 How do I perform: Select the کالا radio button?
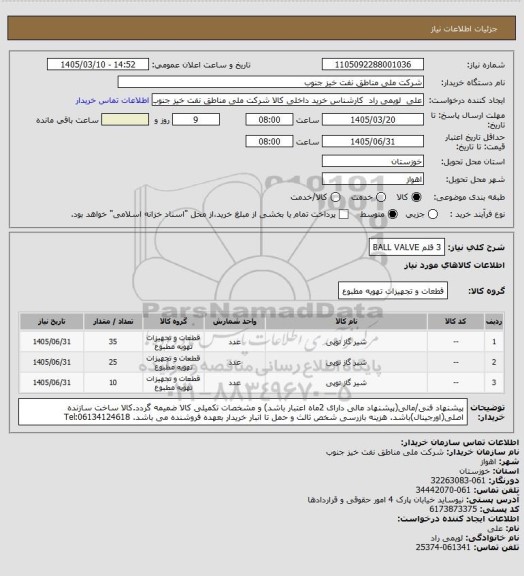416,197
